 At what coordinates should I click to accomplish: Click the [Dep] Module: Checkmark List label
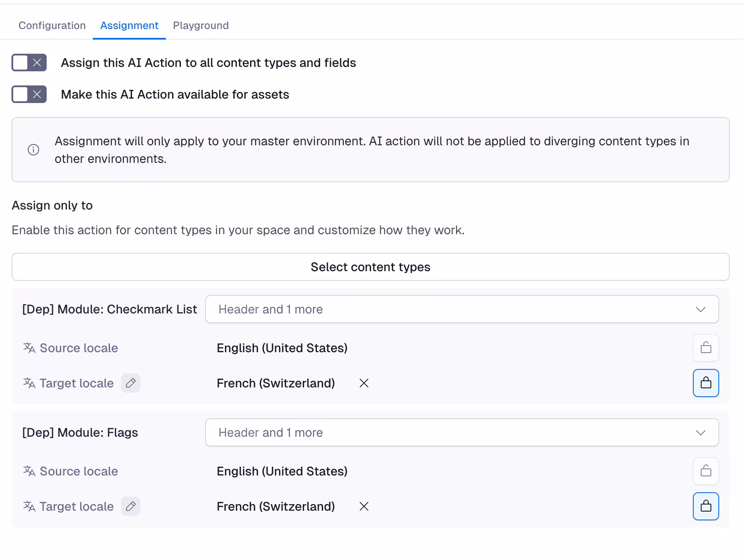click(110, 309)
